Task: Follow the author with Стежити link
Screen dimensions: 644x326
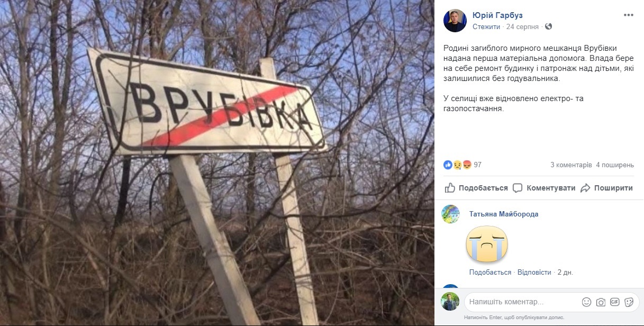Action: [486, 26]
